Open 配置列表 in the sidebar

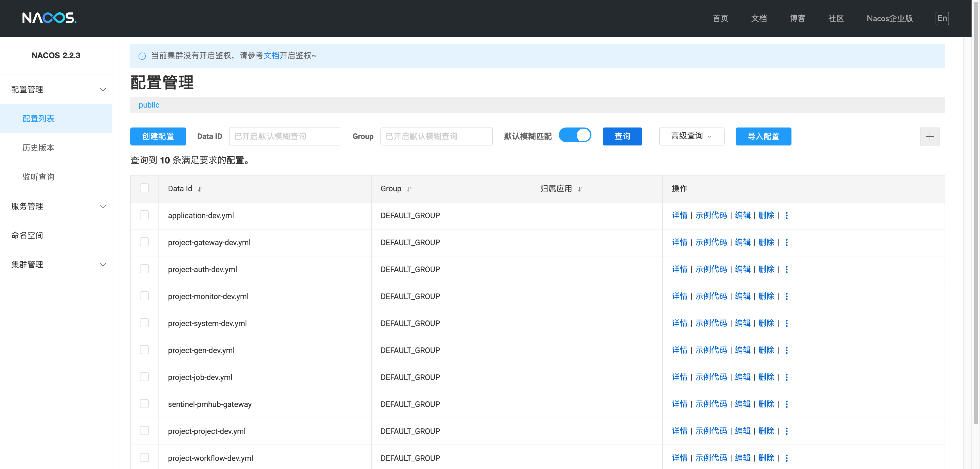click(x=56, y=119)
